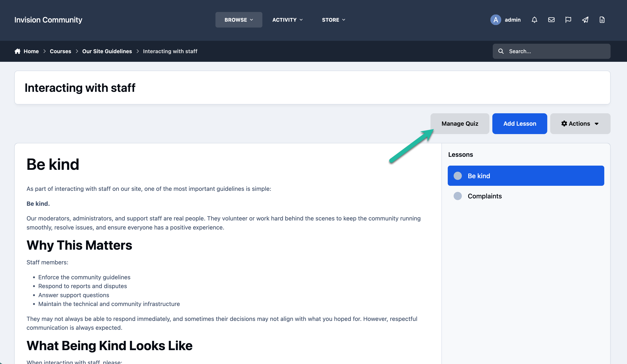Screen dimensions: 627x364
Task: Click Maintain the technical infrastructure bullet
Action: coord(109,304)
